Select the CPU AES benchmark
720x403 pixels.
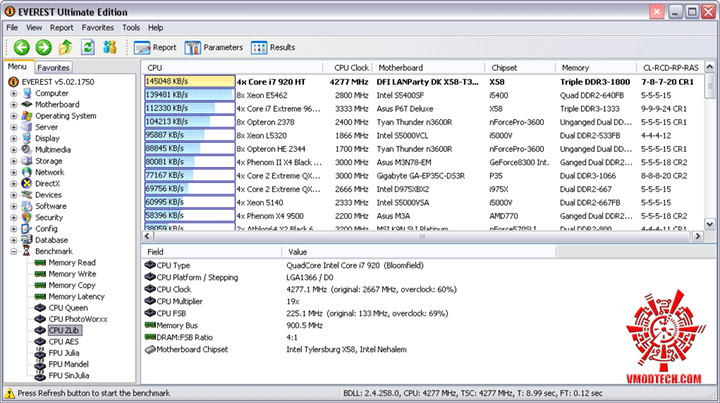click(x=63, y=341)
